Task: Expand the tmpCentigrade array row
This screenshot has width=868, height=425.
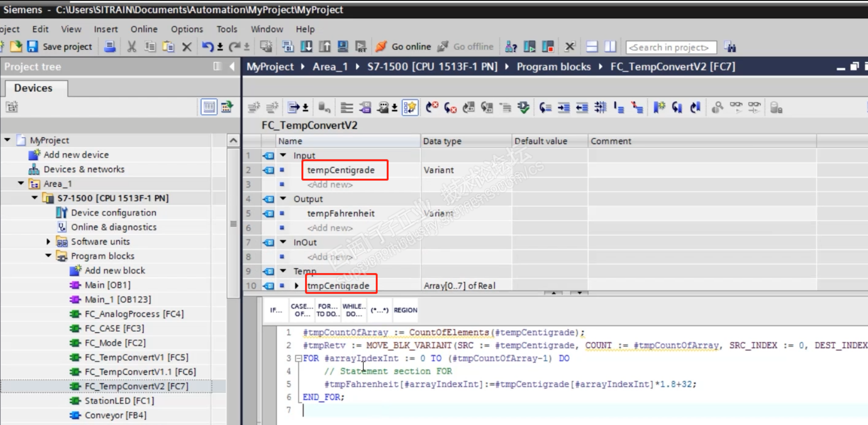Action: pos(296,286)
